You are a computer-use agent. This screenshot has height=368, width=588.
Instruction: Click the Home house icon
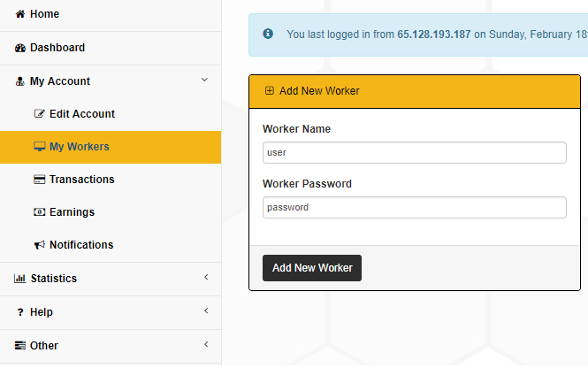coord(20,14)
